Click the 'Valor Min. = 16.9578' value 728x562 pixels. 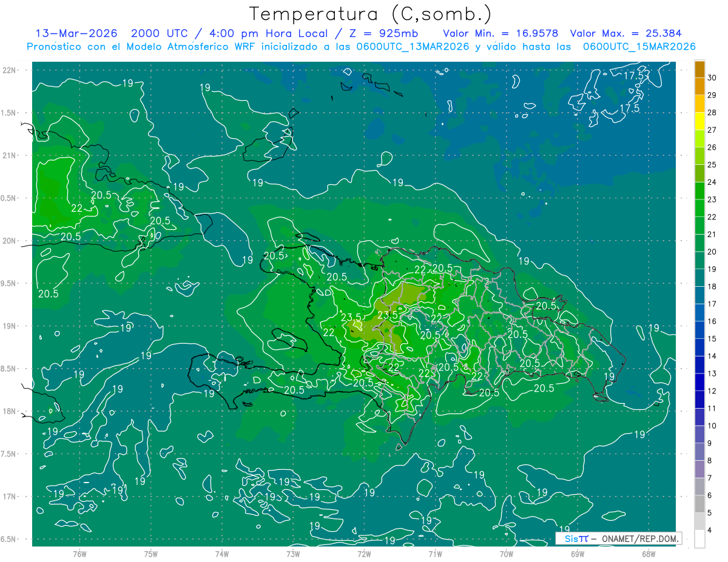500,33
